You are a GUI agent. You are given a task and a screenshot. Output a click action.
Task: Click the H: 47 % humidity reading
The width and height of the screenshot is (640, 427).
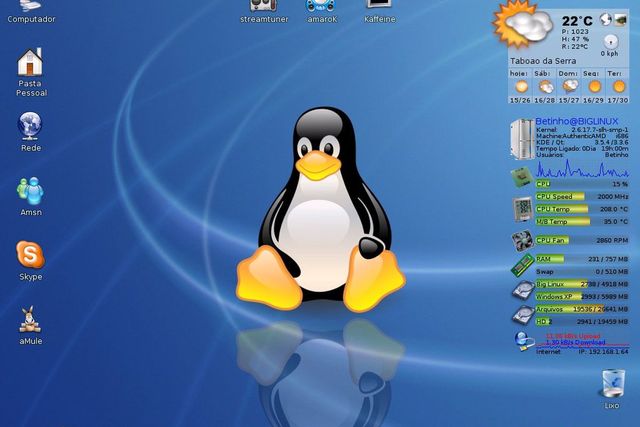pyautogui.click(x=575, y=39)
